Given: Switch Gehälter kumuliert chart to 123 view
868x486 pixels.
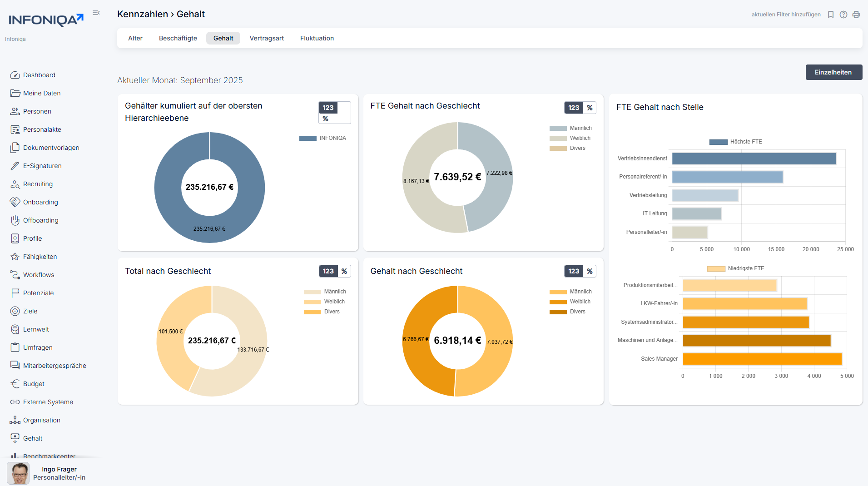Looking at the screenshot, I should pos(328,108).
